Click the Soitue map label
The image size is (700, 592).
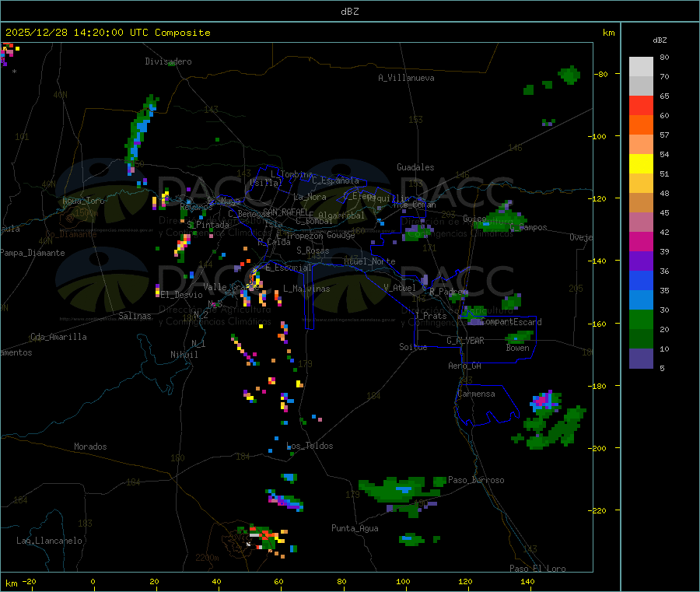tap(414, 347)
